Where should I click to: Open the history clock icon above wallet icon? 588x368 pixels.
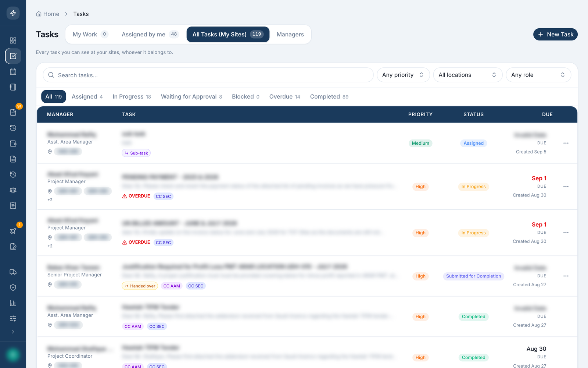[13, 128]
